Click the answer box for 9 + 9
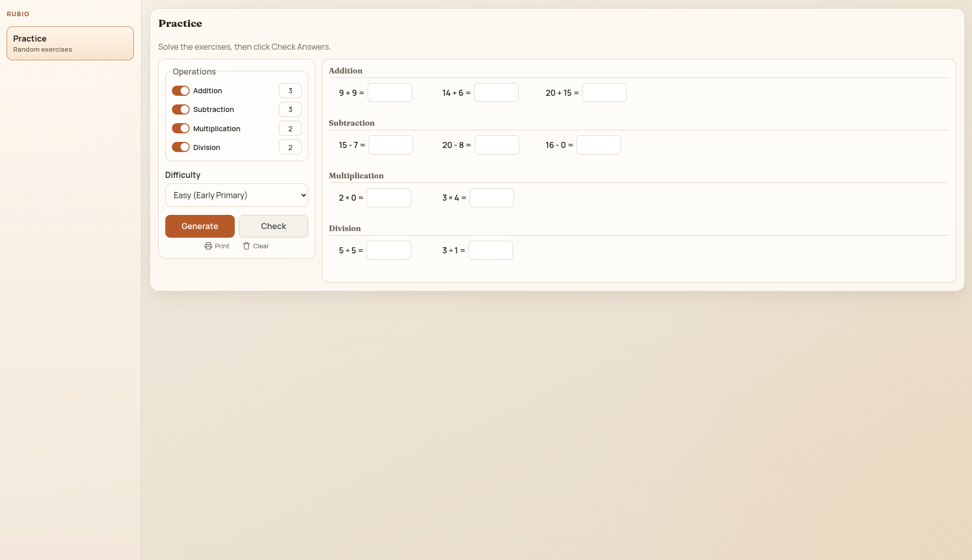972x560 pixels. point(389,93)
